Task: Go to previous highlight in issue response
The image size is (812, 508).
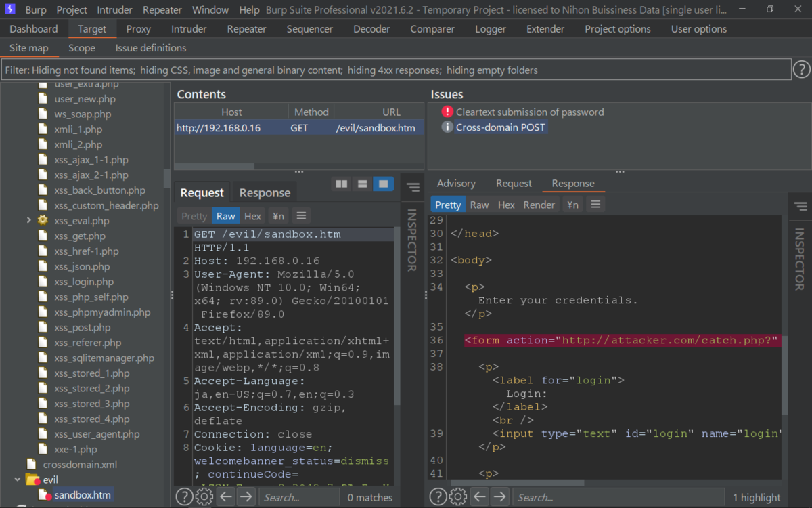Action: 480,496
